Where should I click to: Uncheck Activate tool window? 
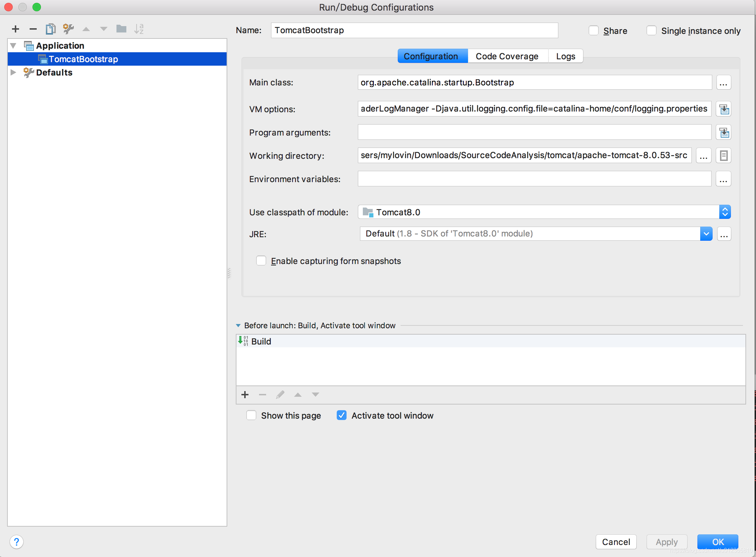342,415
